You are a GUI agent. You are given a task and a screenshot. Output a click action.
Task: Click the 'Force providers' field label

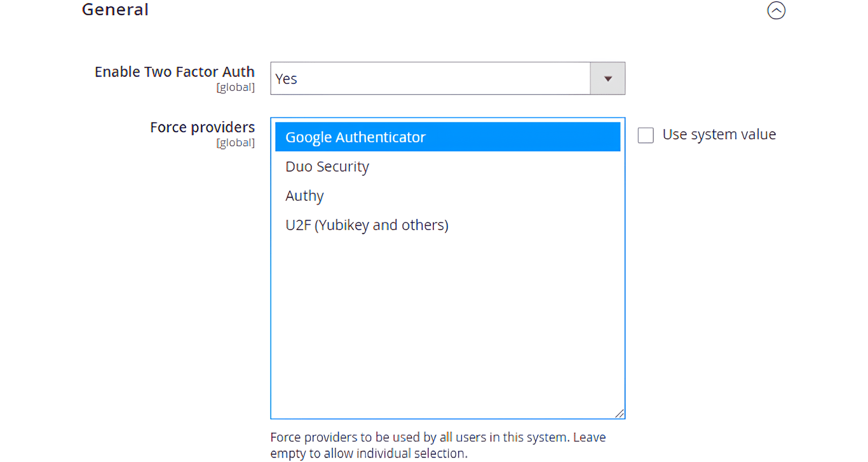coord(202,127)
